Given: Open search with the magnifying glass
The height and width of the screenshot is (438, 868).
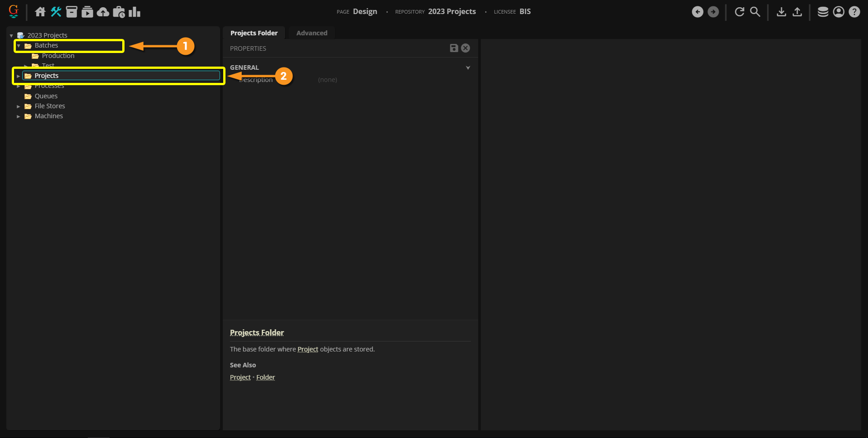Looking at the screenshot, I should point(755,12).
